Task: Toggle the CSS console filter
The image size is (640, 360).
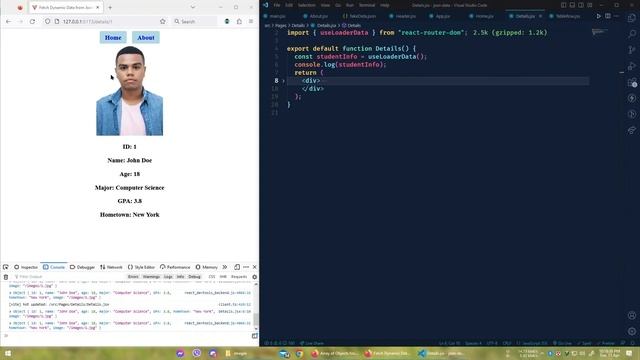Action: click(x=212, y=277)
